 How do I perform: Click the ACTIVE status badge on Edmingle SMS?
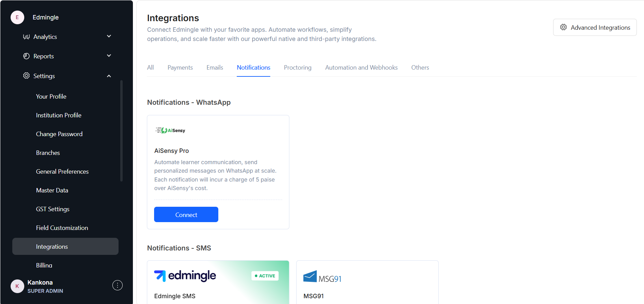tap(265, 276)
